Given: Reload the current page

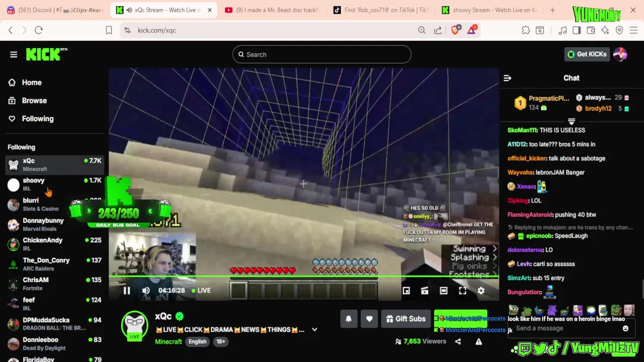Looking at the screenshot, I should (x=39, y=30).
